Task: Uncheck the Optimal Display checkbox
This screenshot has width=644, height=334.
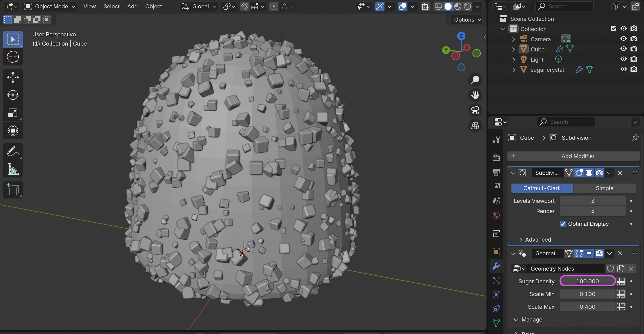Action: (x=563, y=224)
